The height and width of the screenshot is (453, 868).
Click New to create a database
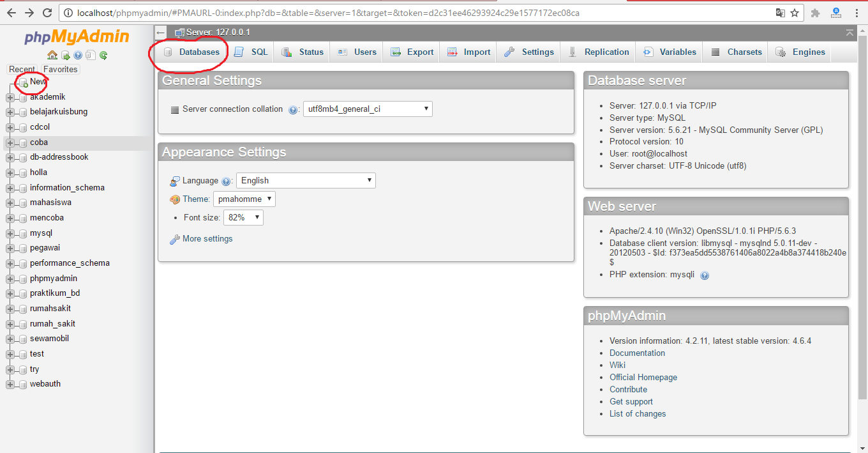pyautogui.click(x=38, y=82)
